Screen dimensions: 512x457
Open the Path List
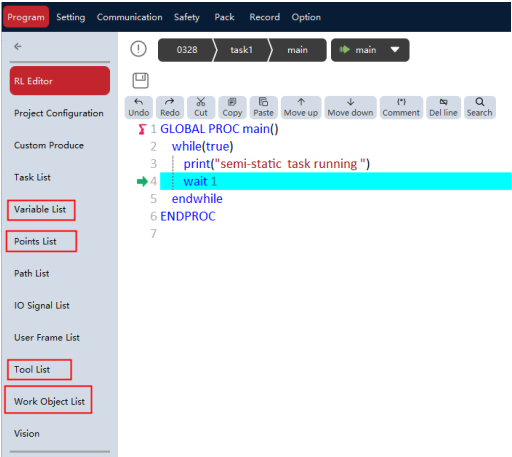(x=32, y=274)
